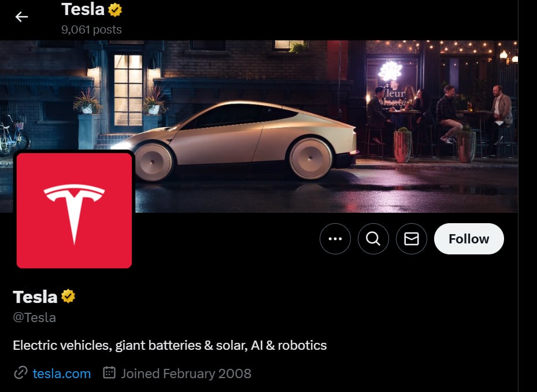Click the link chain icon near tesla.com

21,373
